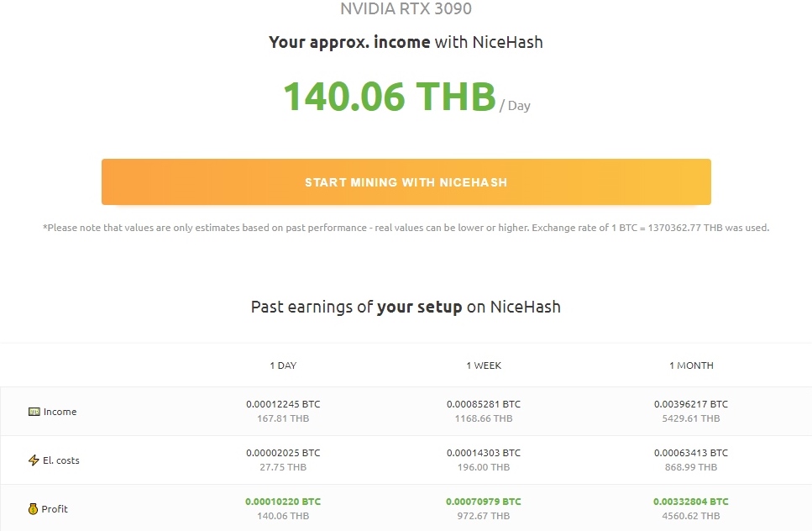Click the exchange rate disclaimer note
The height and width of the screenshot is (531, 812).
click(406, 228)
